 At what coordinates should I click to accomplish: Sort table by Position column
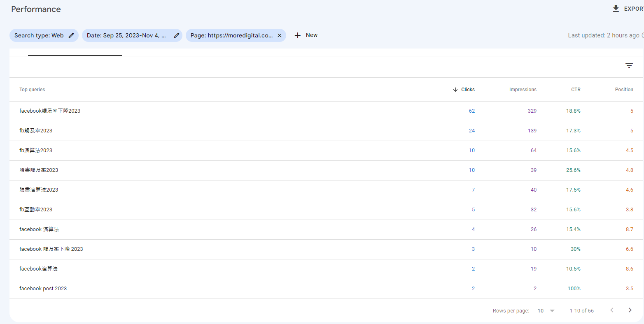(624, 90)
